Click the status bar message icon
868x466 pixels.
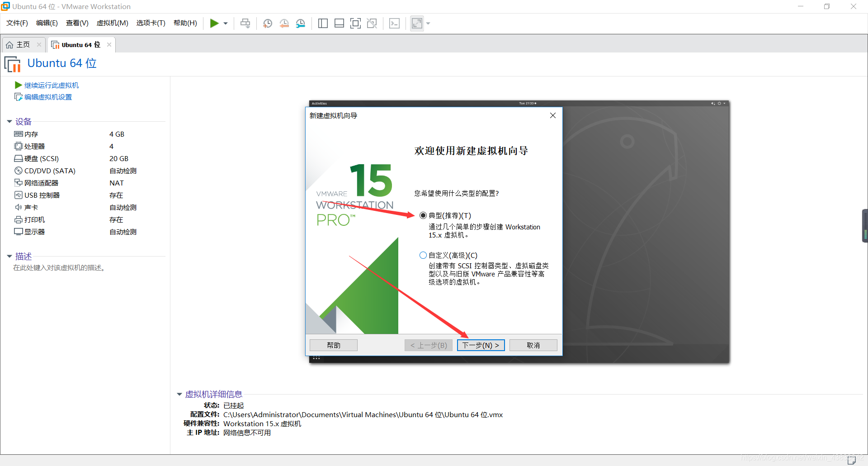(x=852, y=461)
